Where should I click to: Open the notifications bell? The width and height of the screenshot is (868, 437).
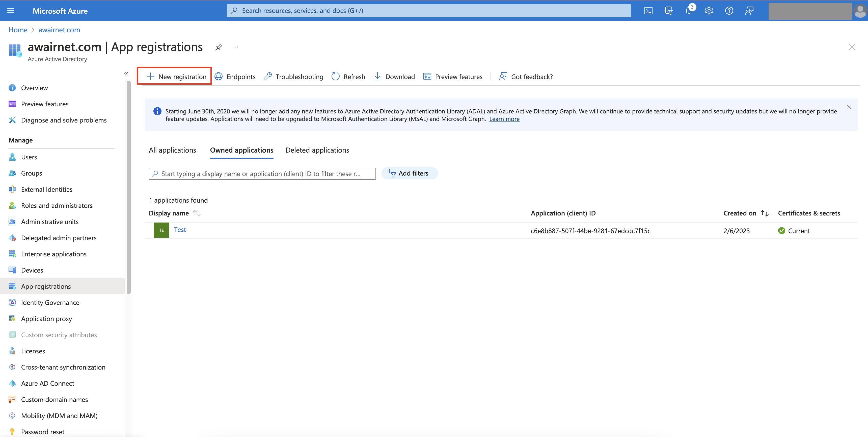pyautogui.click(x=689, y=11)
